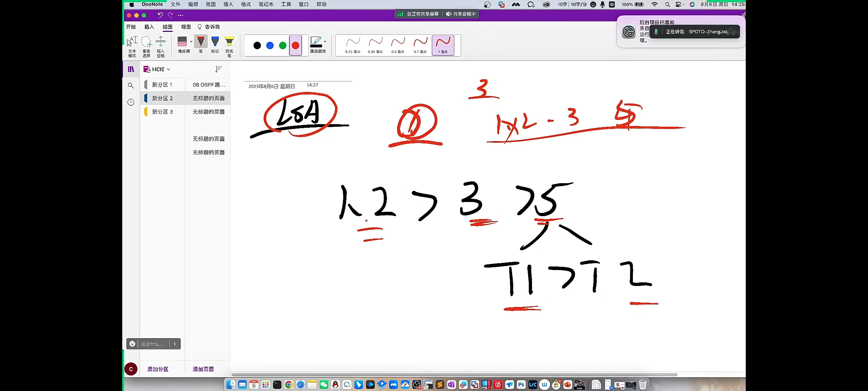This screenshot has height=391, width=868.
Task: Toggle the red ink color swatch
Action: tap(295, 45)
